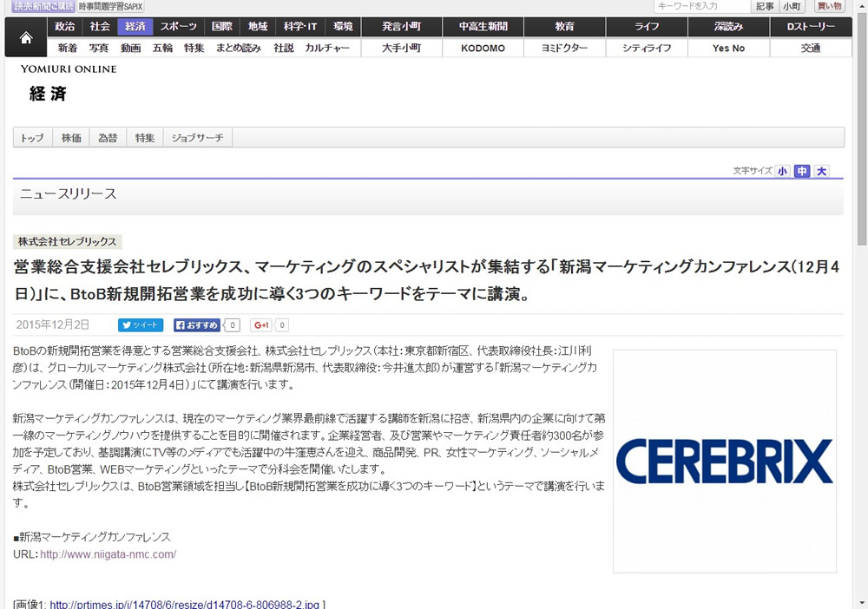
Task: Open the prtimes.jp image link
Action: (x=184, y=604)
